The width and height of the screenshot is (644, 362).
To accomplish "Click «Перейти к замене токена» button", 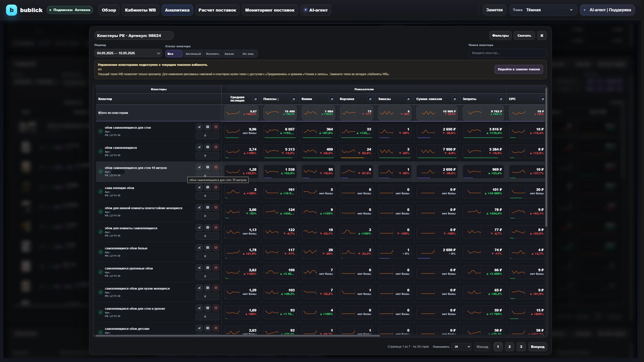I will click(x=519, y=69).
